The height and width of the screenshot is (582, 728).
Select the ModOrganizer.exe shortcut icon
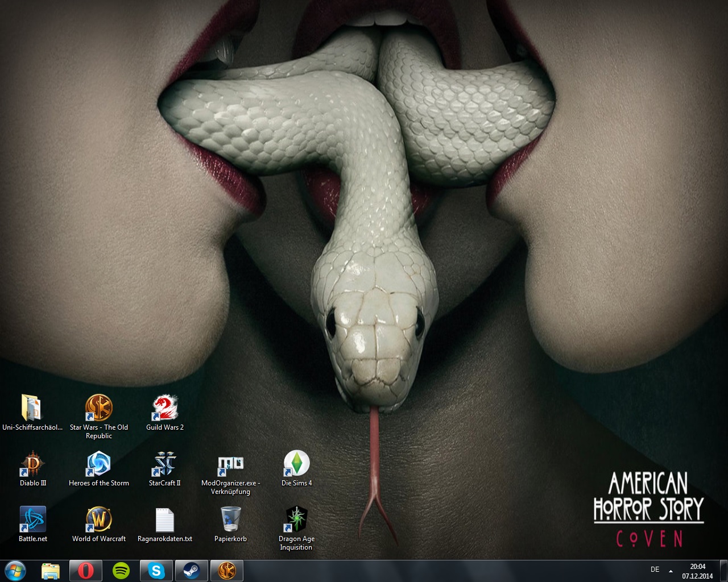point(230,464)
